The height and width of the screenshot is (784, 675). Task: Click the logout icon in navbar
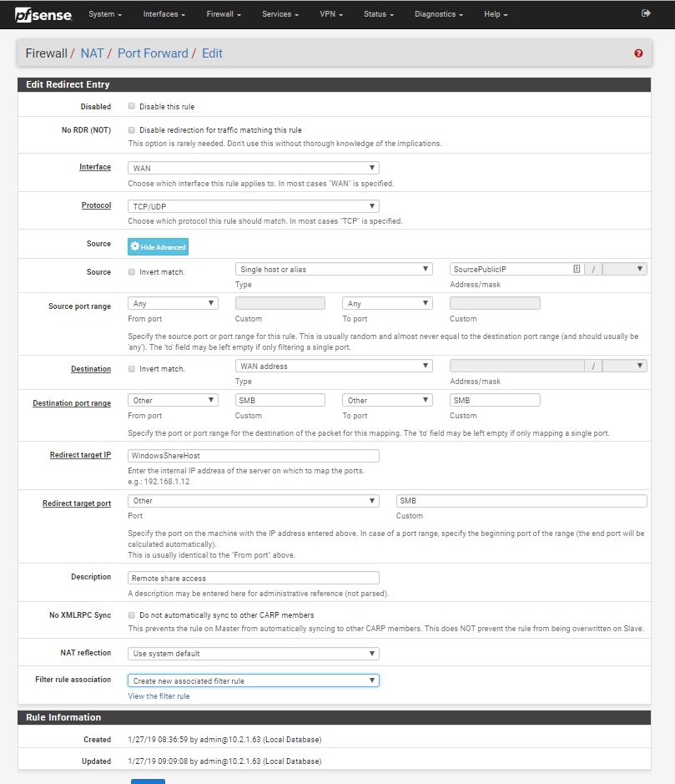645,14
